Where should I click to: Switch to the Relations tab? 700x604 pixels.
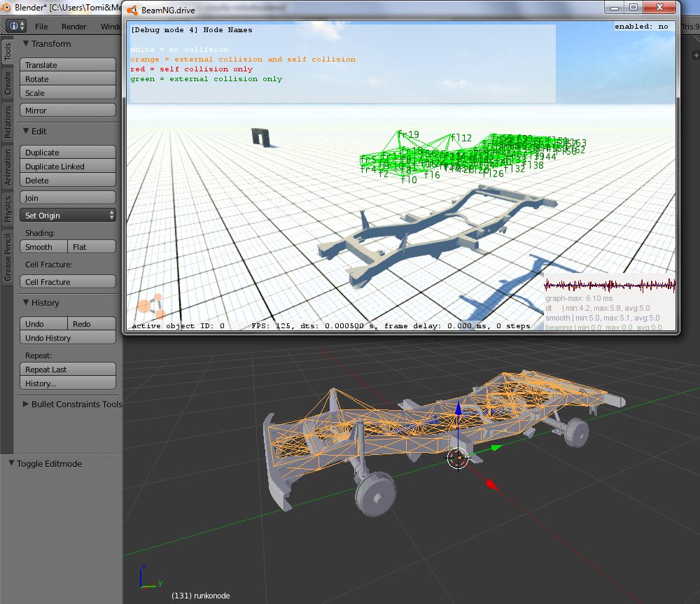[x=7, y=122]
